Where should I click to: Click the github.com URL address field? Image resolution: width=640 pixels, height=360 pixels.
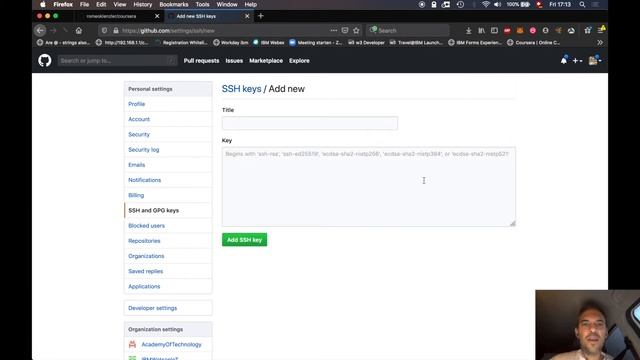[x=222, y=31]
